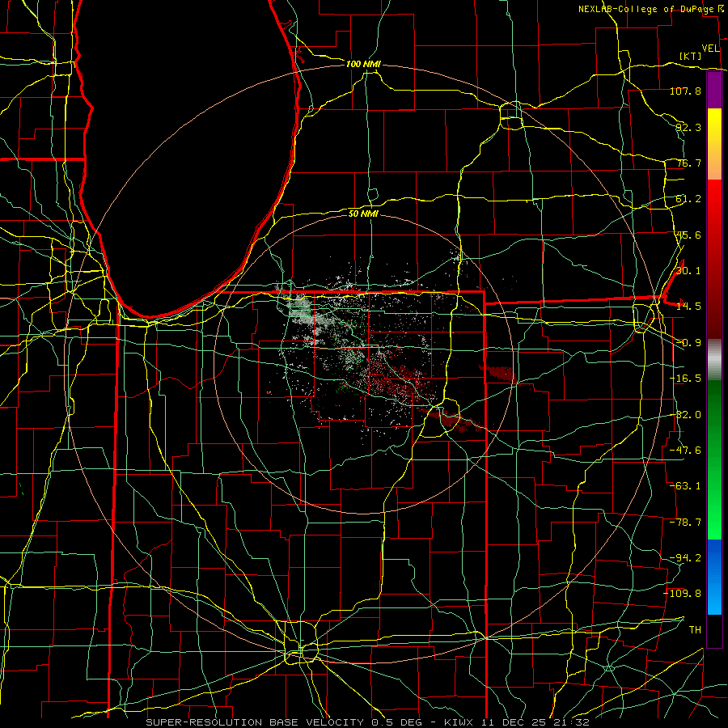Select the -16.5 velocity scale value

click(x=685, y=379)
